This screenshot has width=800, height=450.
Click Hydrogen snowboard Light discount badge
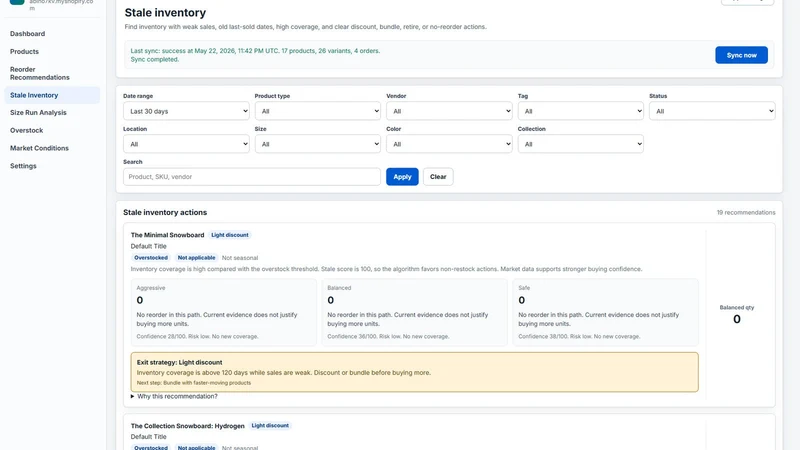tap(270, 426)
